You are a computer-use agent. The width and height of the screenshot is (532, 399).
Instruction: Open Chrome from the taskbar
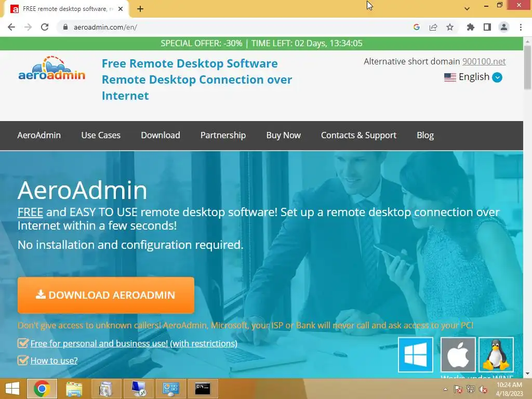(x=42, y=389)
